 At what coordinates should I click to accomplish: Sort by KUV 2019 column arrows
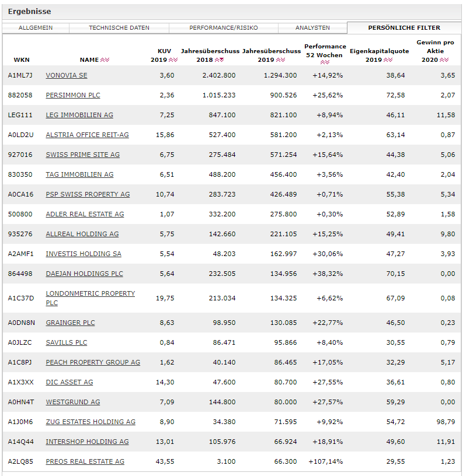[173, 60]
